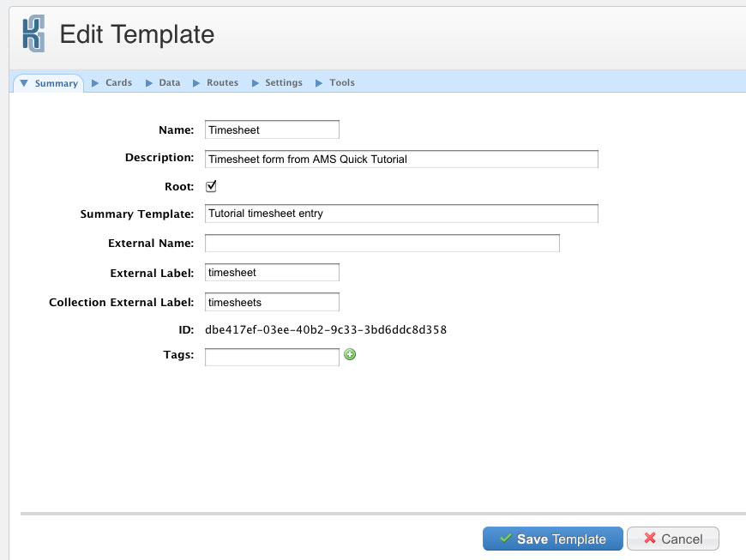Open the Cards tab
Screen dimensions: 746x560
[118, 83]
